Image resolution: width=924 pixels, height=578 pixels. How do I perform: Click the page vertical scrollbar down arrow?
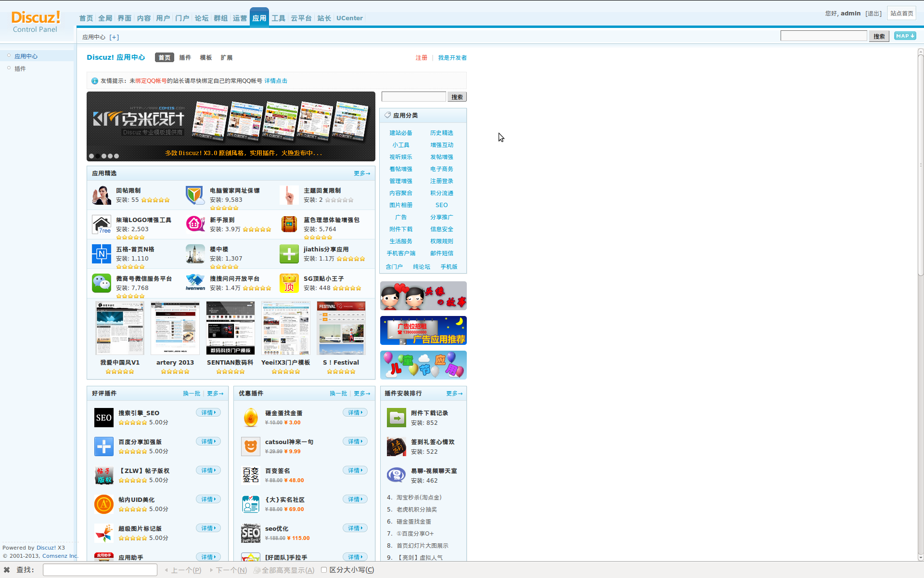[921, 557]
